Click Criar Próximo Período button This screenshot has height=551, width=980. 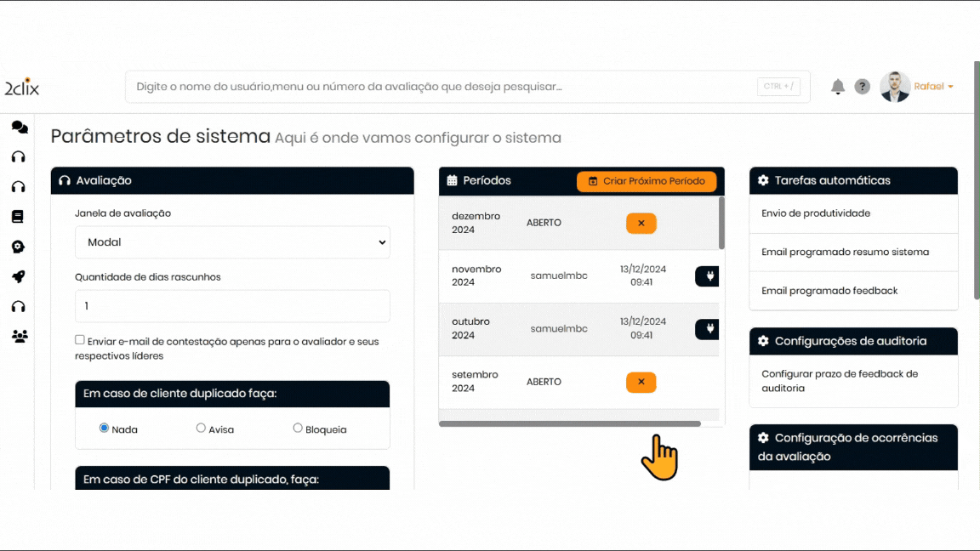647,181
